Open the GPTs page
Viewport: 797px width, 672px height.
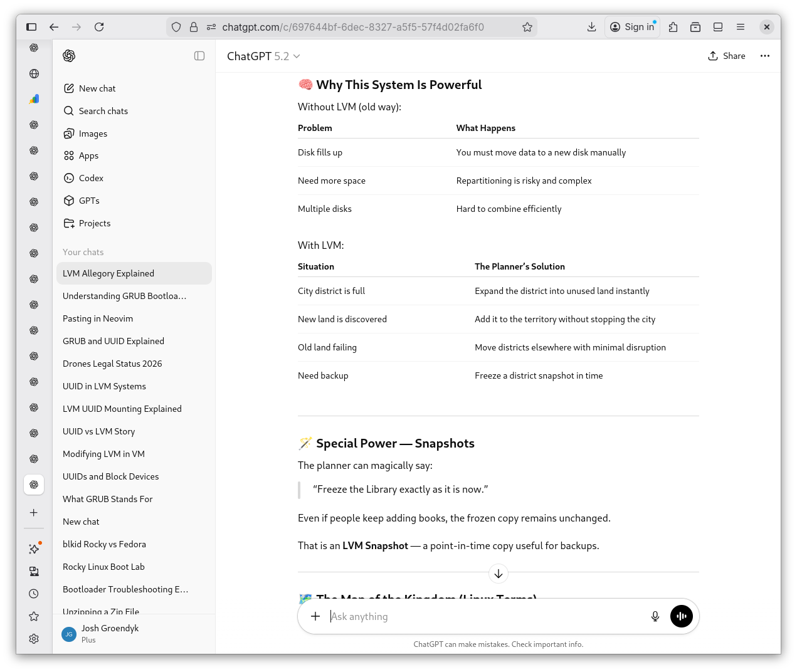point(89,201)
